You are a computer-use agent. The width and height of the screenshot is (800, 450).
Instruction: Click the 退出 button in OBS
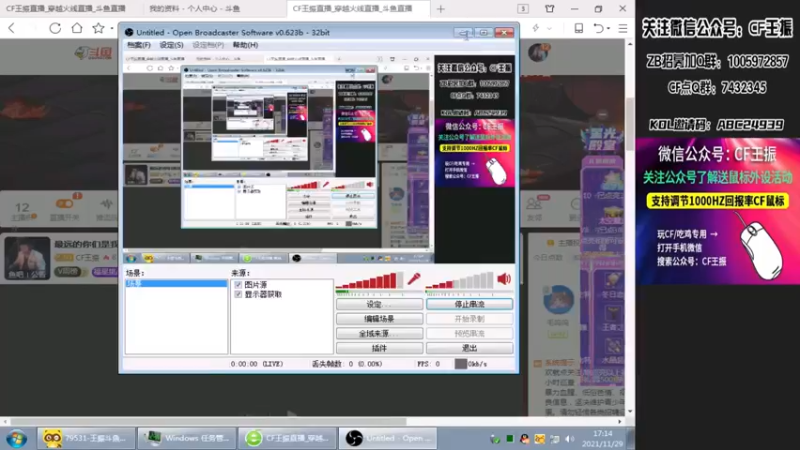coord(469,348)
